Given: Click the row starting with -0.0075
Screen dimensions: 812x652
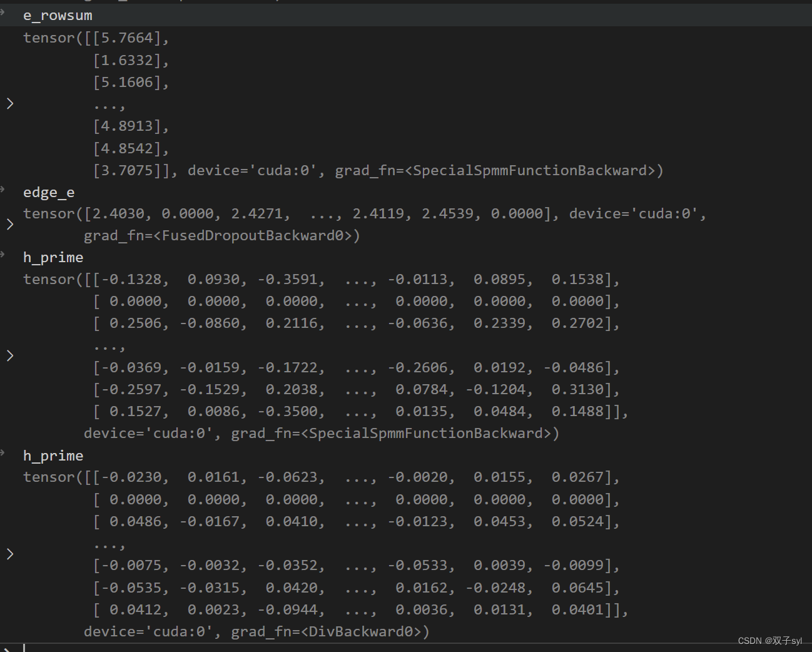Looking at the screenshot, I should [x=357, y=566].
